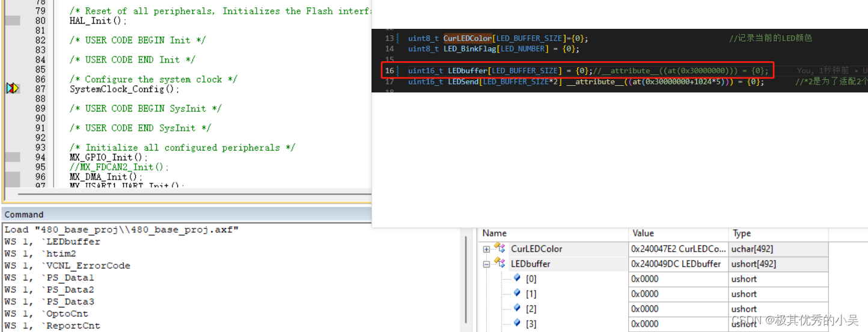Click the WS 1, `ReportCnt command line

click(52, 325)
